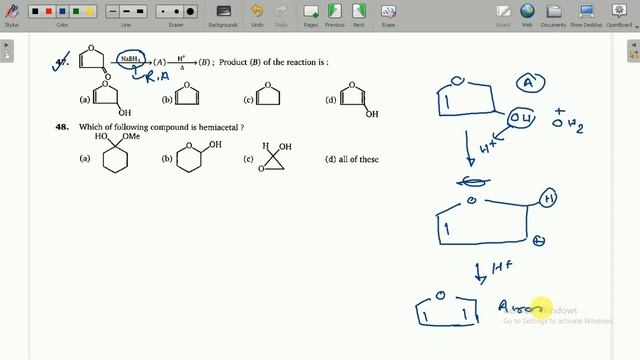Click the Redo arrow

(x=281, y=15)
